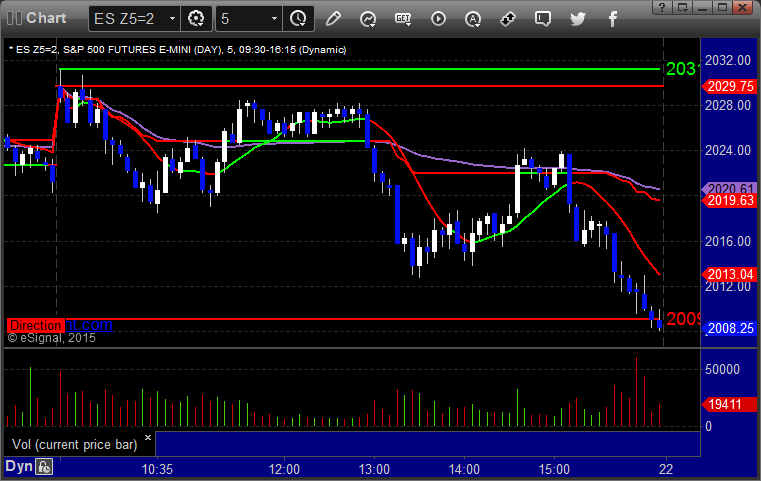Click the 2016.00 price axis label
Image resolution: width=761 pixels, height=481 pixels.
coord(728,241)
